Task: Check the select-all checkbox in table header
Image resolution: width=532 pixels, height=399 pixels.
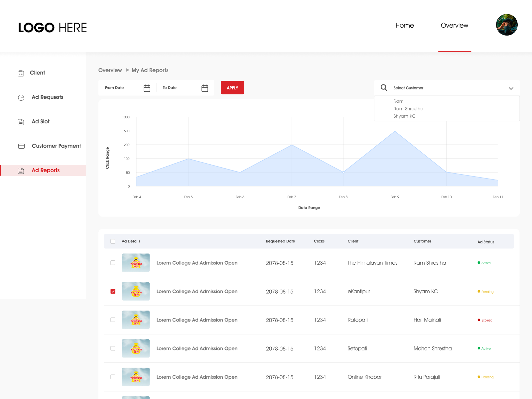Action: coord(113,241)
